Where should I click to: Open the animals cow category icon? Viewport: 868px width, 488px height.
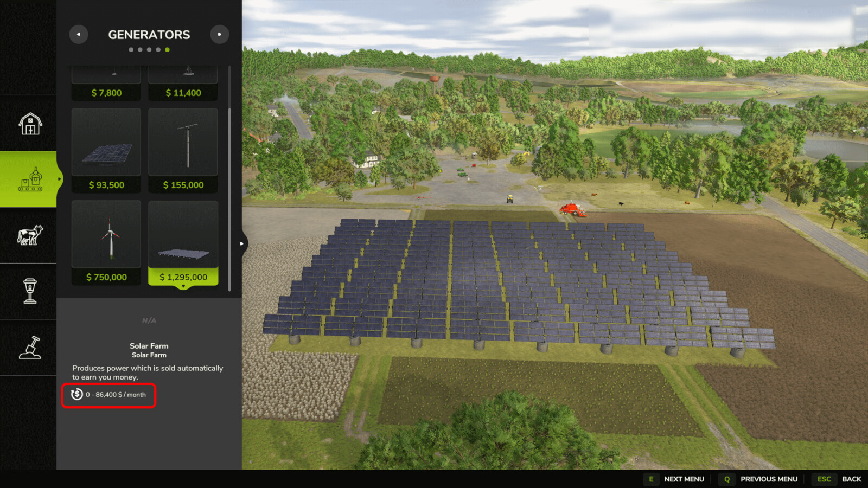pyautogui.click(x=29, y=235)
